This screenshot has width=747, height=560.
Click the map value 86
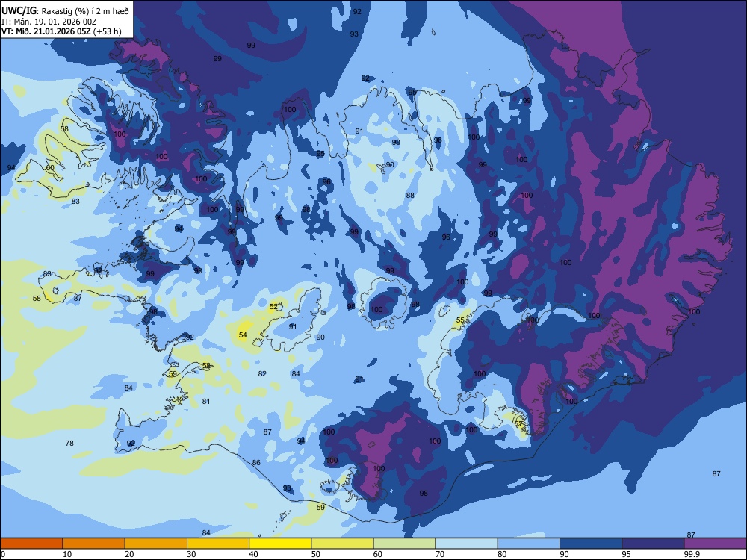coord(256,462)
